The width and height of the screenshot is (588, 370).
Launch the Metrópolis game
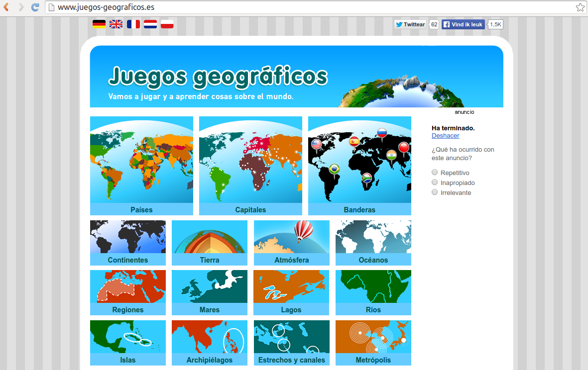tap(373, 343)
